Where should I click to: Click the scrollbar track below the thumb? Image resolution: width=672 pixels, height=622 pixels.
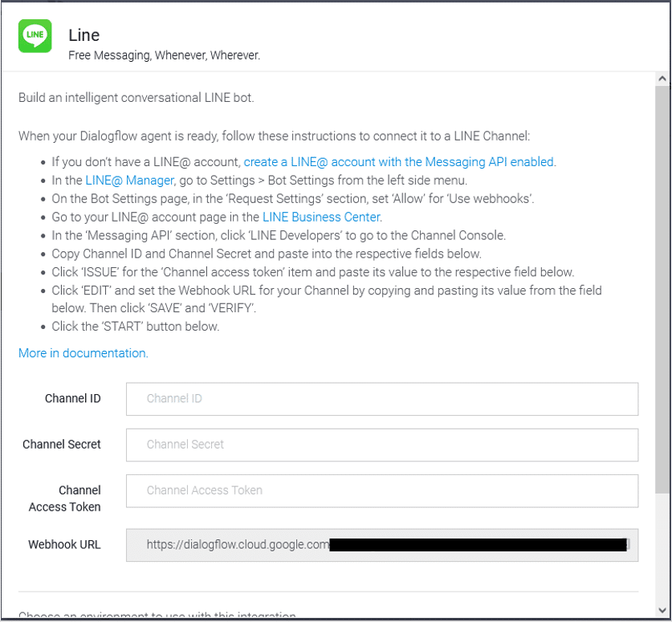[x=662, y=548]
